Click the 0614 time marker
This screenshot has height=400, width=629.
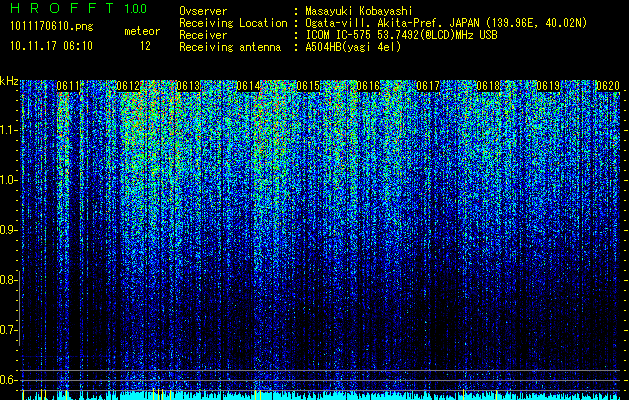point(248,86)
